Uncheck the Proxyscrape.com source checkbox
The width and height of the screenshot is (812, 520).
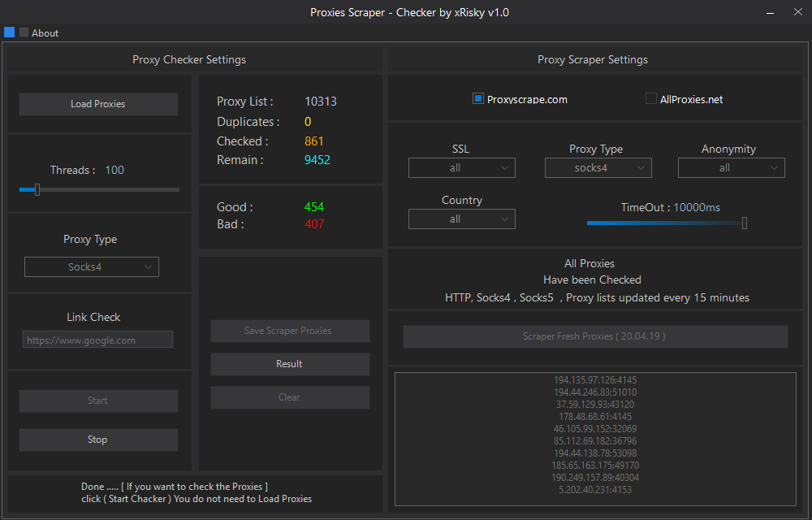[x=478, y=99]
